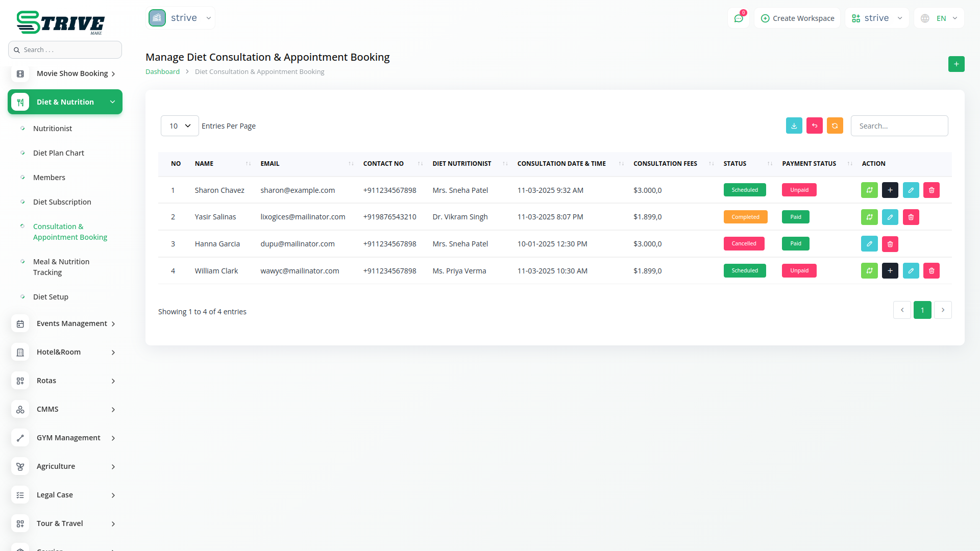The image size is (980, 551).
Task: Open Diet Plan Chart in sidebar
Action: 59,153
